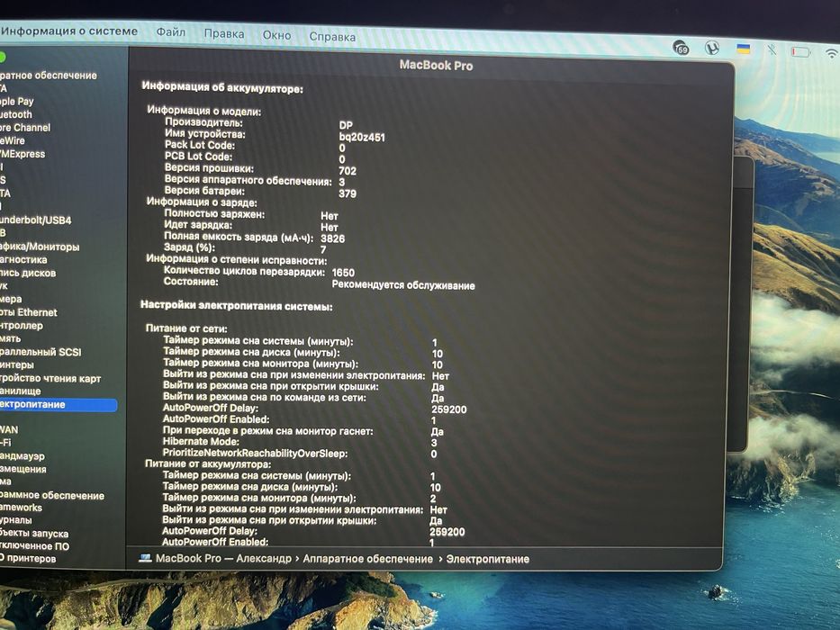The width and height of the screenshot is (840, 630).
Task: Click the Hibernate Mode row label
Action: point(201,441)
